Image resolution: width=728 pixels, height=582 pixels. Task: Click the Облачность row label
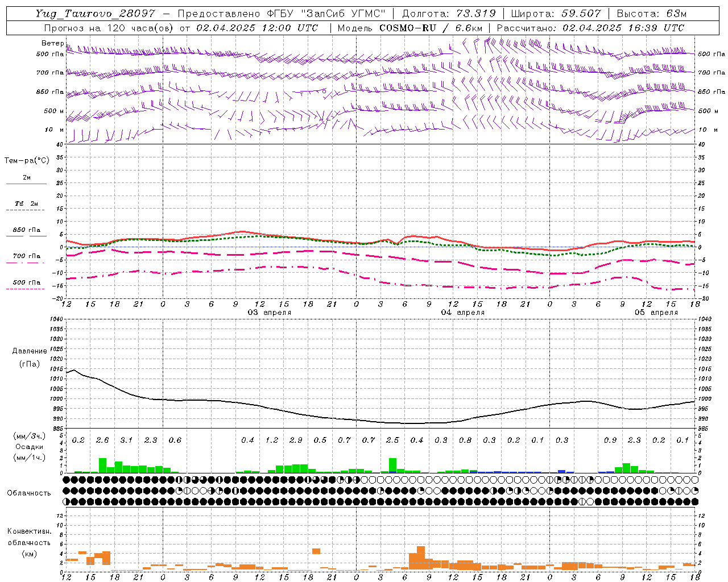pos(29,493)
